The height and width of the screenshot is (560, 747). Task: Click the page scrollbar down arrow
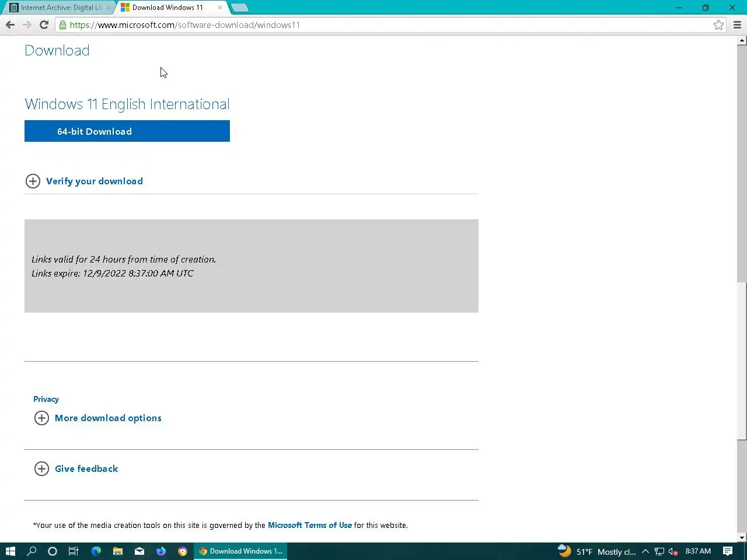(x=742, y=537)
